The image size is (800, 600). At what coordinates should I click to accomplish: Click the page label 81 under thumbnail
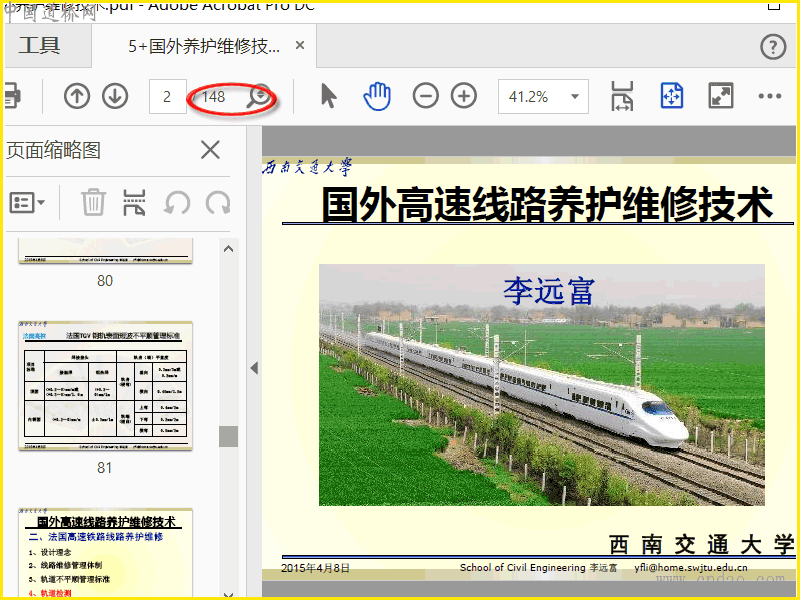[105, 467]
